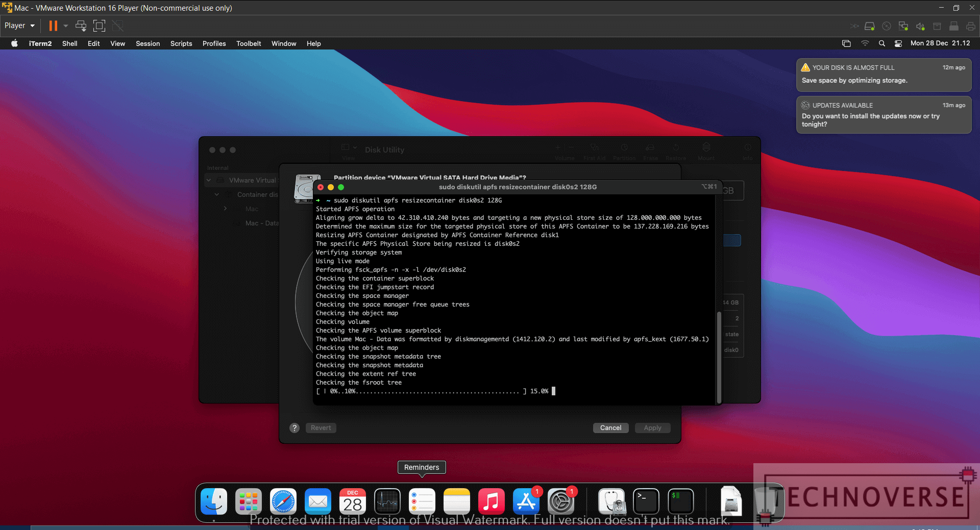The width and height of the screenshot is (980, 530).
Task: Launch Music from the Dock
Action: (492, 501)
